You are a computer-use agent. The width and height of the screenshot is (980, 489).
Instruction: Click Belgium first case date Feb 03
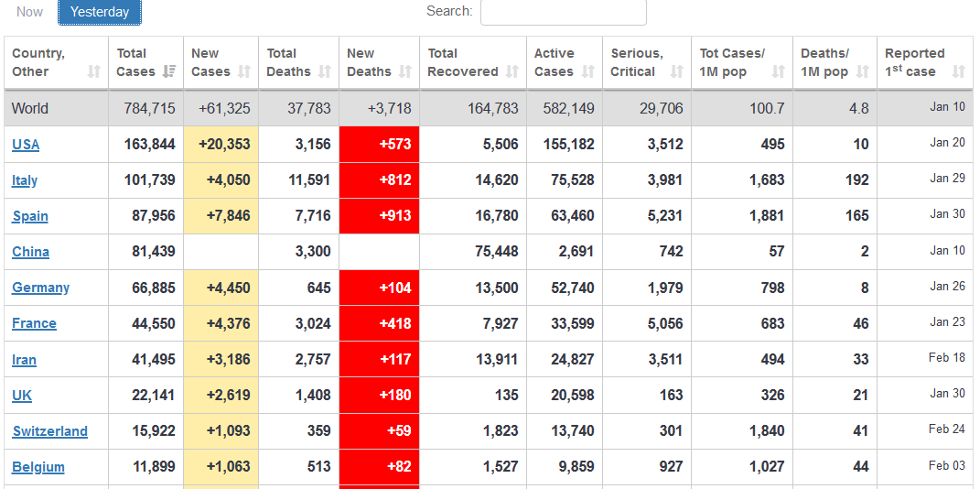click(x=947, y=465)
